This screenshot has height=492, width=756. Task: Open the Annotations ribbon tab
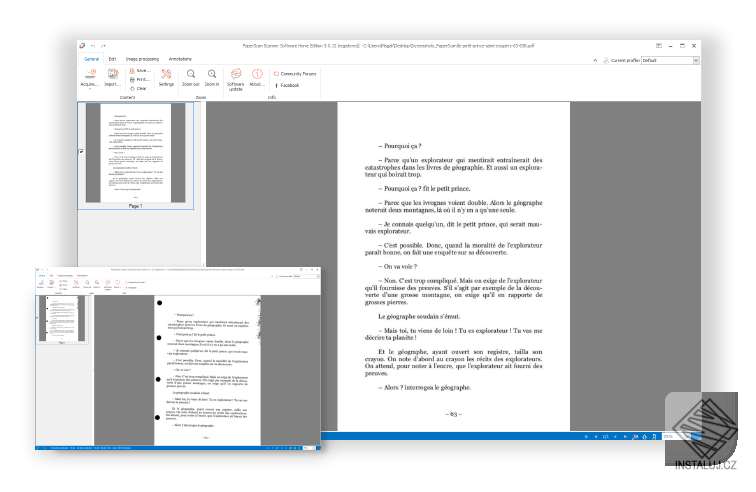[x=180, y=59]
